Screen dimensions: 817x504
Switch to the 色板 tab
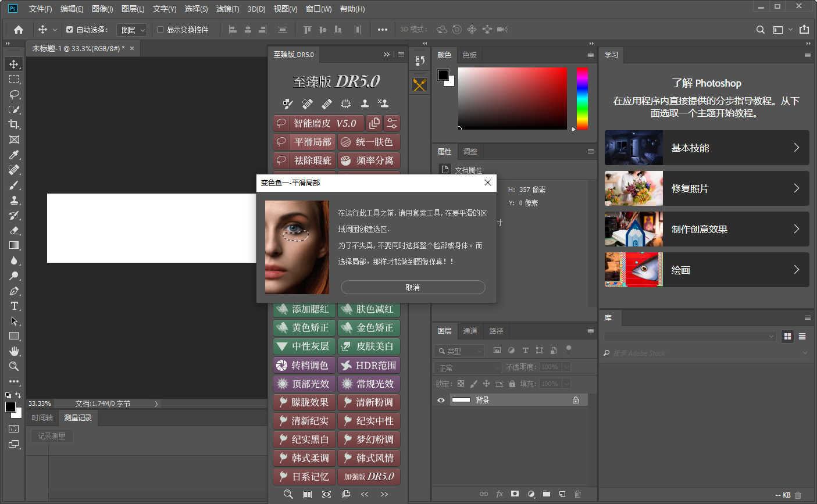point(470,55)
